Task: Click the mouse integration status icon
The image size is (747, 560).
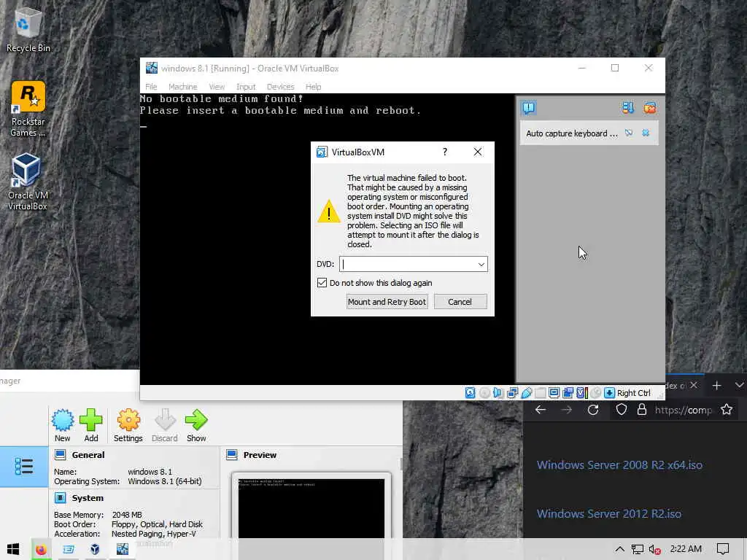Action: pos(595,393)
